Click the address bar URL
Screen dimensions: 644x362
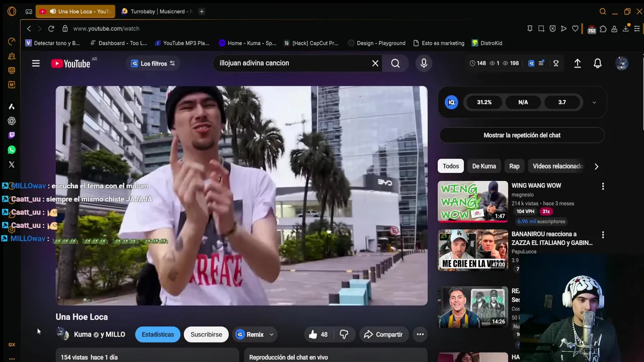tap(106, 29)
